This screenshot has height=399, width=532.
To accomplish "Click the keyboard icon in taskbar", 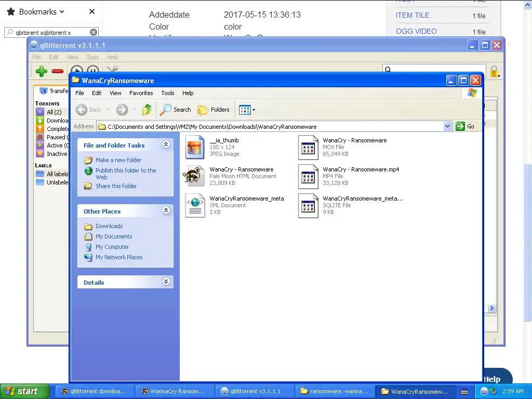I will [464, 392].
